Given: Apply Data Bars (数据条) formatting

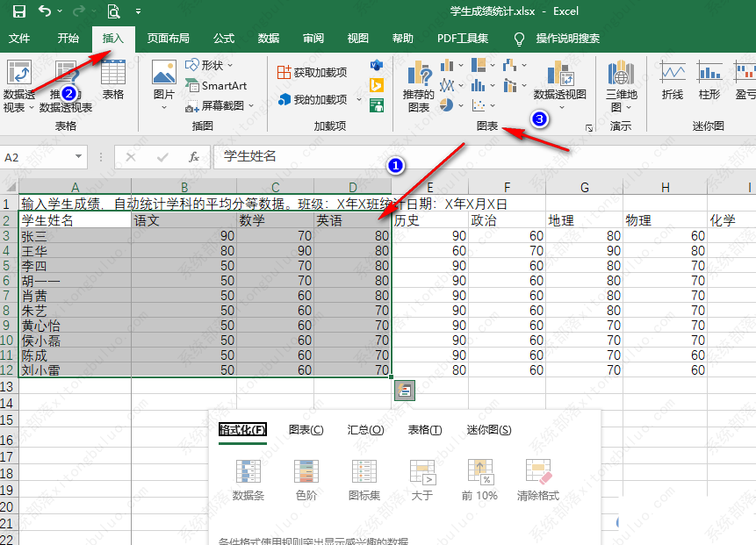Looking at the screenshot, I should (x=248, y=480).
